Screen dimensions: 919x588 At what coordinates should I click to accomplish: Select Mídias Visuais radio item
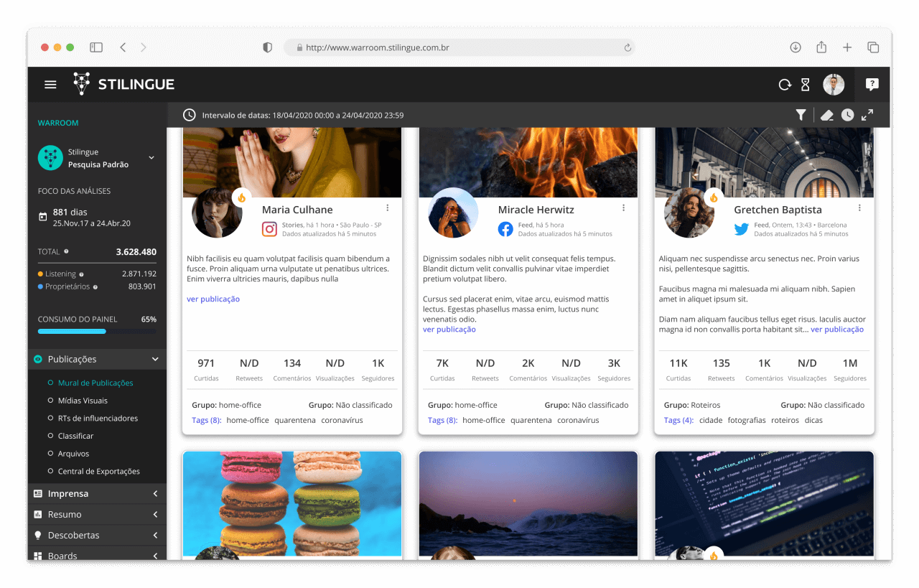78,401
